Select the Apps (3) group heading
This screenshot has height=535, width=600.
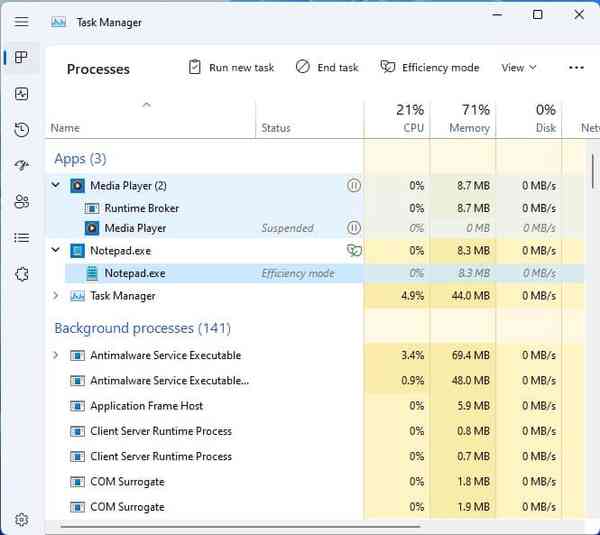tap(80, 158)
